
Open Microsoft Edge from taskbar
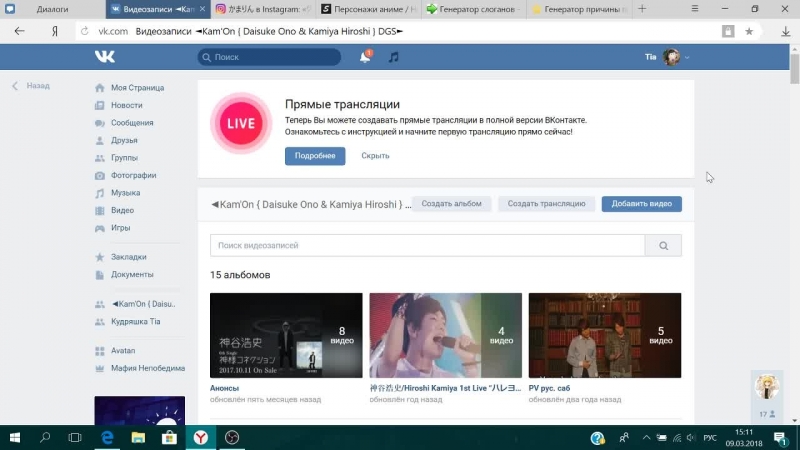point(107,438)
